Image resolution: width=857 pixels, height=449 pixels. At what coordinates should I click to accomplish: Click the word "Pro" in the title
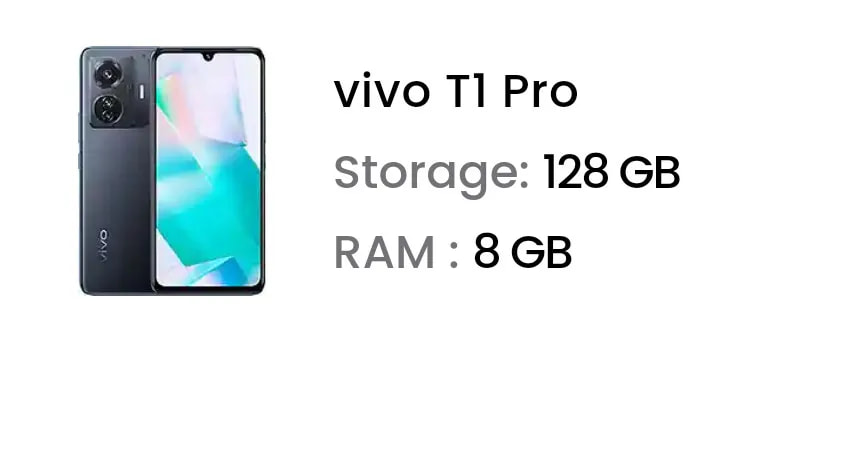(540, 92)
